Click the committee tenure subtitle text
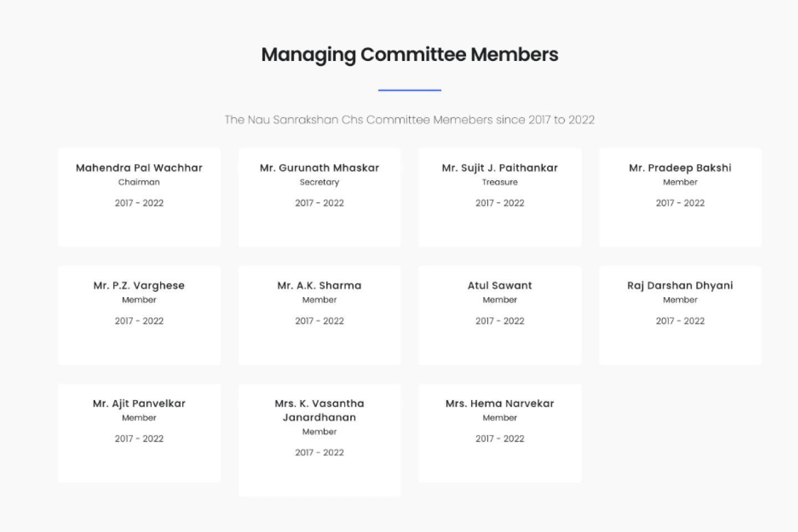 410,120
